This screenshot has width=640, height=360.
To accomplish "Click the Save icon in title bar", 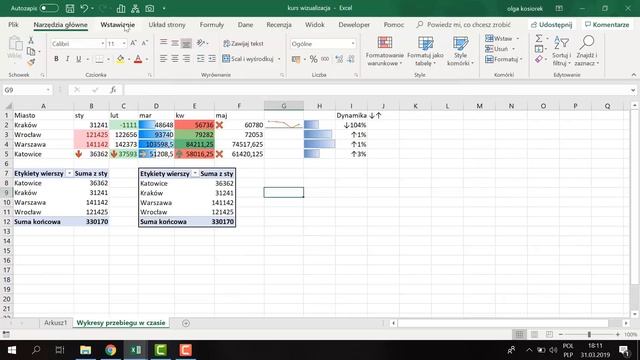I will click(70, 8).
